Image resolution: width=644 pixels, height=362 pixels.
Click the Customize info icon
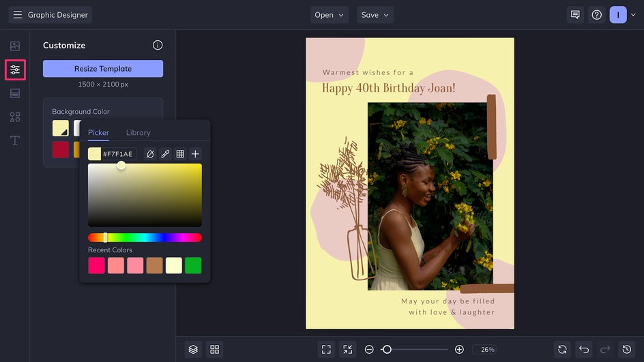pyautogui.click(x=158, y=45)
